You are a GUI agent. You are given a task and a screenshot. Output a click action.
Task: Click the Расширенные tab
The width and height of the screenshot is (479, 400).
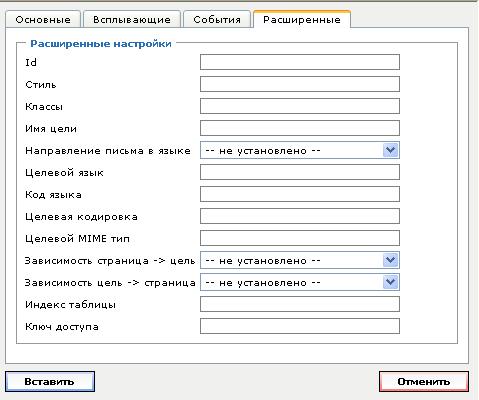(x=302, y=19)
